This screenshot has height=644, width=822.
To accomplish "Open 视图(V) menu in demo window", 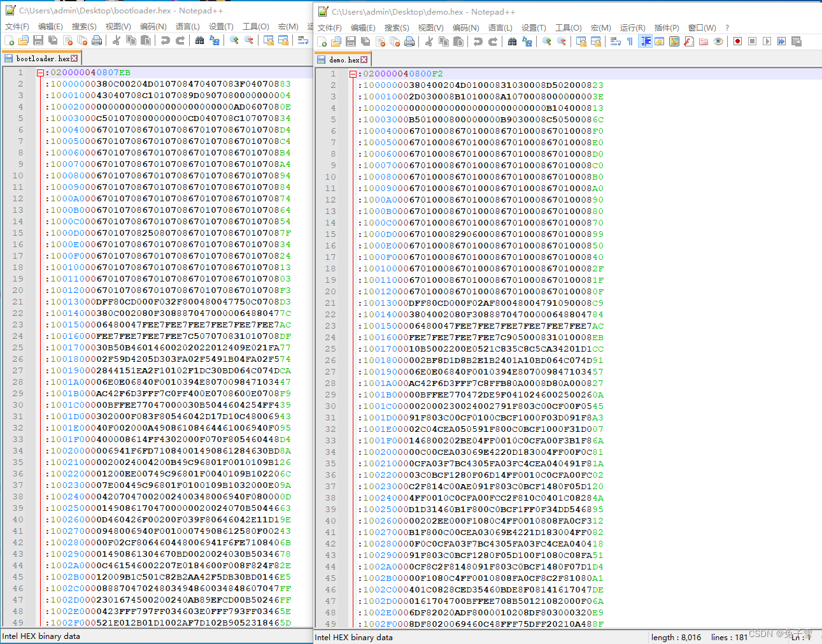I will tap(431, 27).
